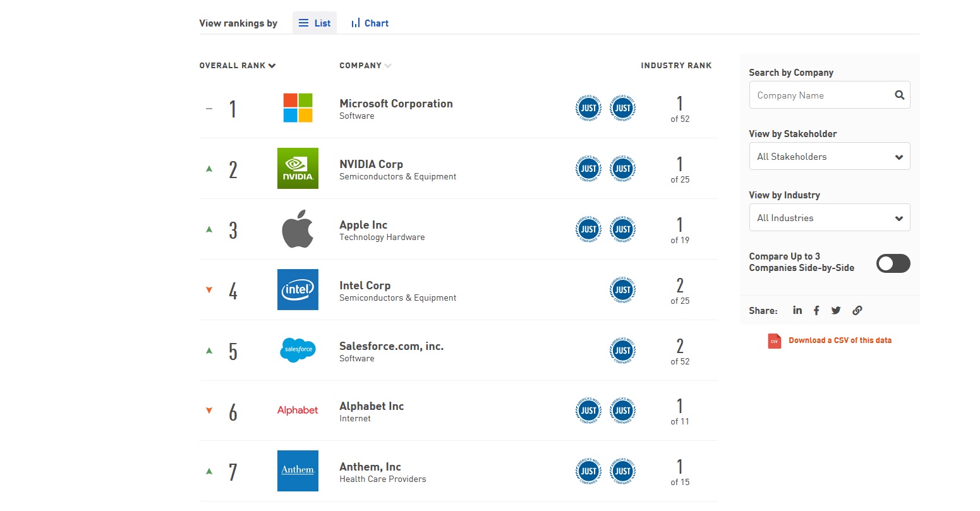Click the Salesforce cloud logo

(x=298, y=350)
